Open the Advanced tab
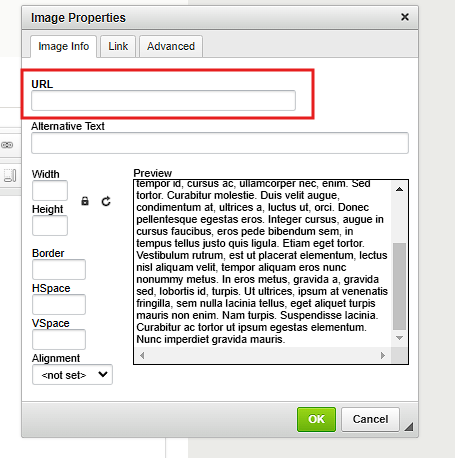 point(171,46)
